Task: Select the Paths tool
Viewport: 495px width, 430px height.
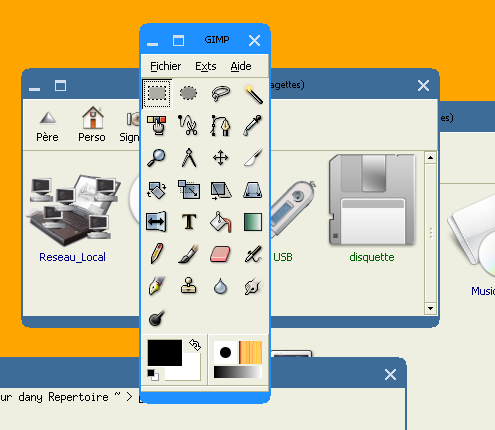Action: pos(221,125)
